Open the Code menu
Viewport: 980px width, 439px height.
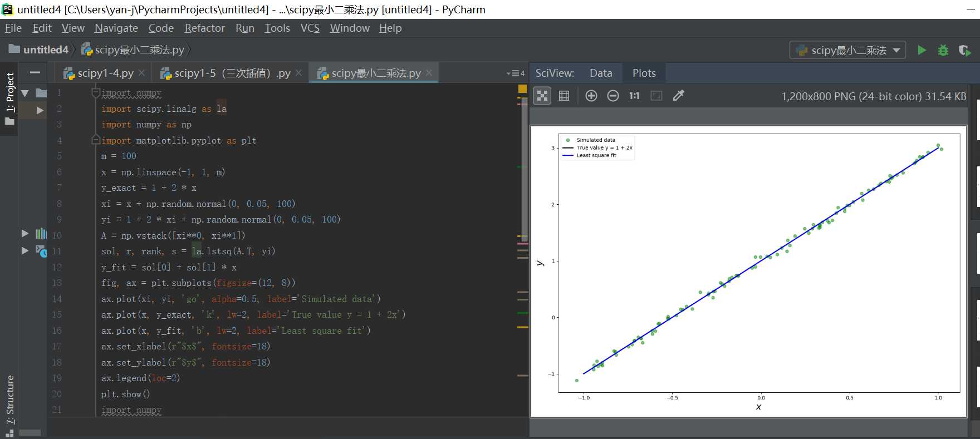161,28
